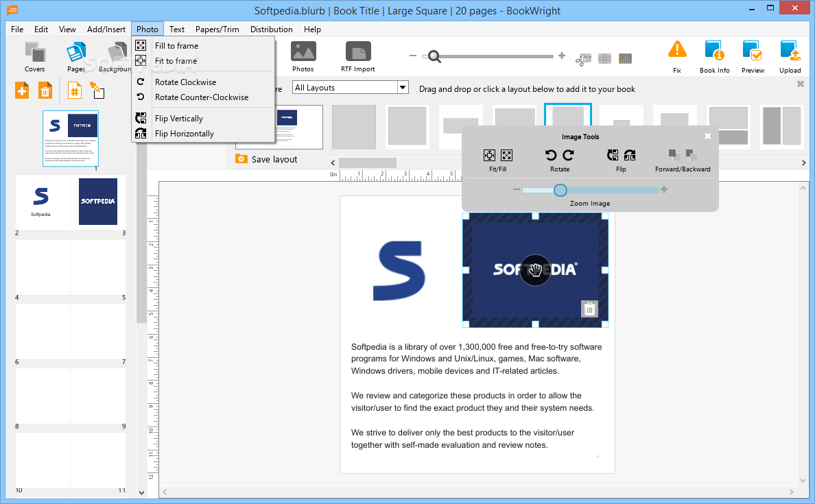Rotate clockwise in Image Tools panel
815x504 pixels.
tap(569, 155)
